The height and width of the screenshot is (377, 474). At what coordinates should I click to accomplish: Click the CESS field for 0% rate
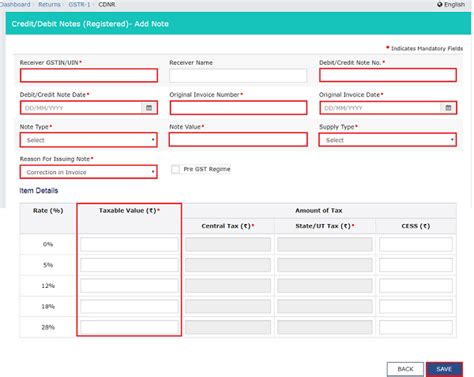(416, 244)
